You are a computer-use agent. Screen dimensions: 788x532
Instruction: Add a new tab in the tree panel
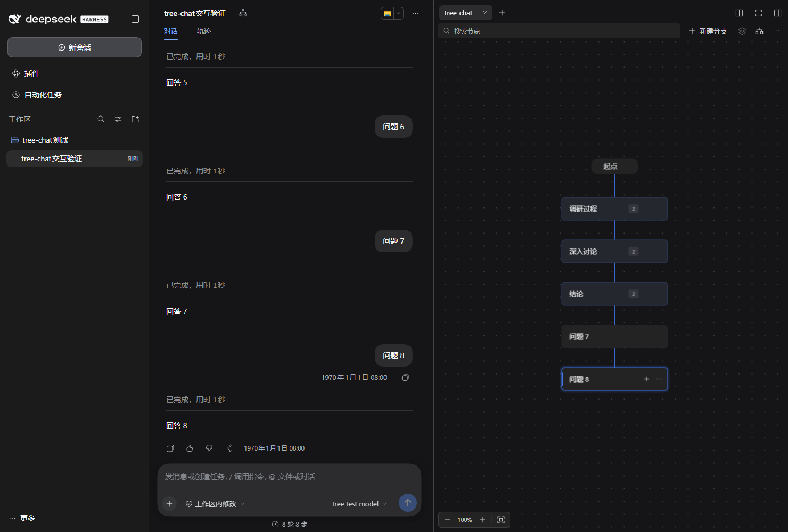(x=502, y=13)
